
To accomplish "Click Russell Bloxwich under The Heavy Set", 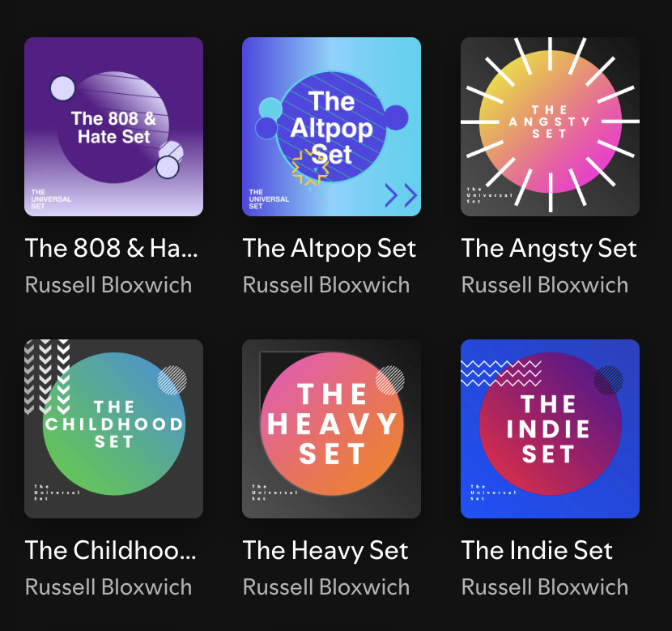I will 326,587.
